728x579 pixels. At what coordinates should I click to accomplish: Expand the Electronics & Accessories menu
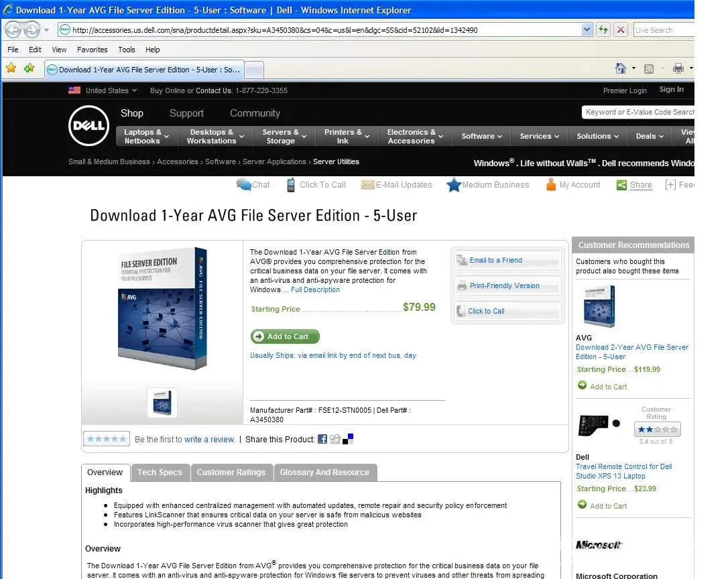[x=440, y=137]
